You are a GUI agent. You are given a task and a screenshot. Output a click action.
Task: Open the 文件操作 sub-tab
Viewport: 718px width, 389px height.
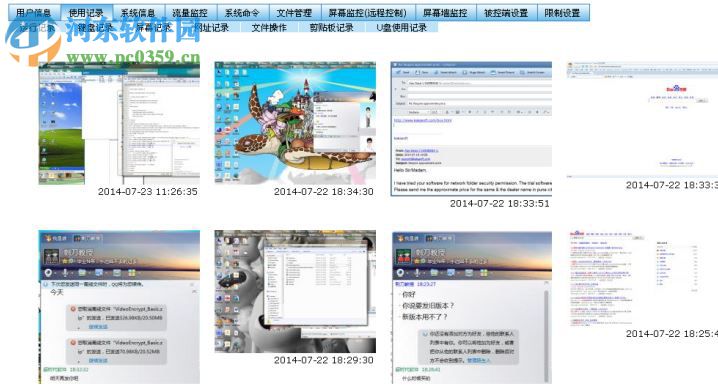[269, 27]
